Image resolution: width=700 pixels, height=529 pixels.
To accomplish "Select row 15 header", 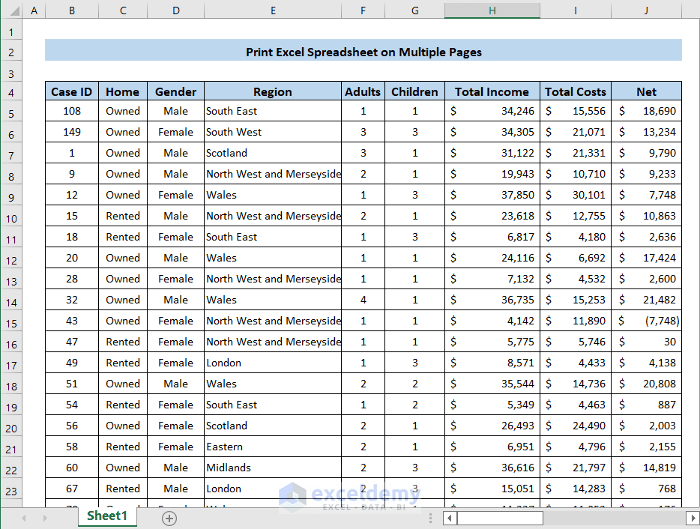I will point(11,323).
